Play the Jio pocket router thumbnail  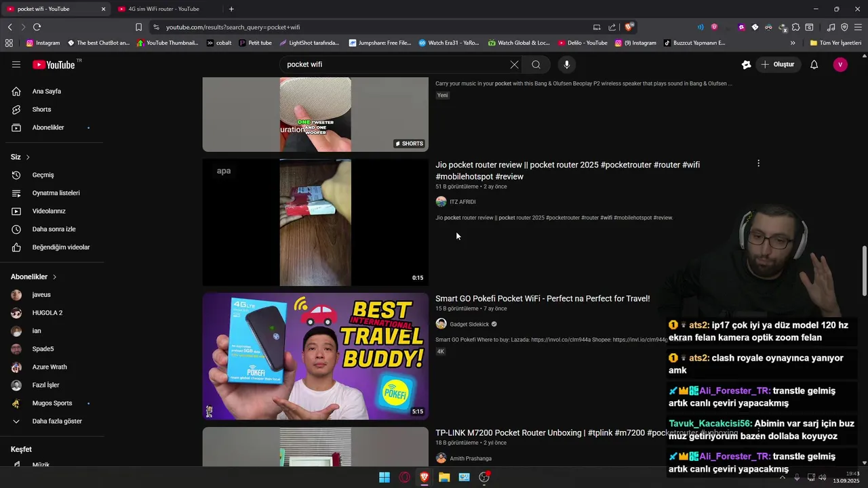tap(315, 222)
